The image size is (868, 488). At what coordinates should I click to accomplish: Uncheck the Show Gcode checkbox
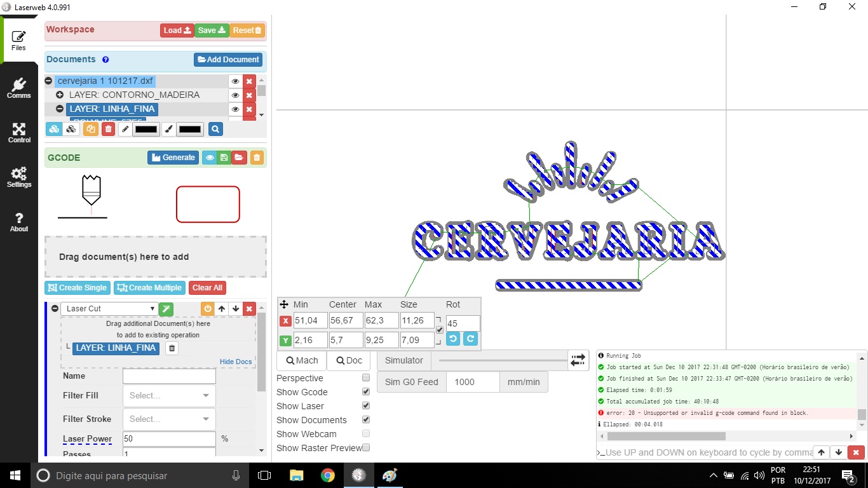point(366,391)
